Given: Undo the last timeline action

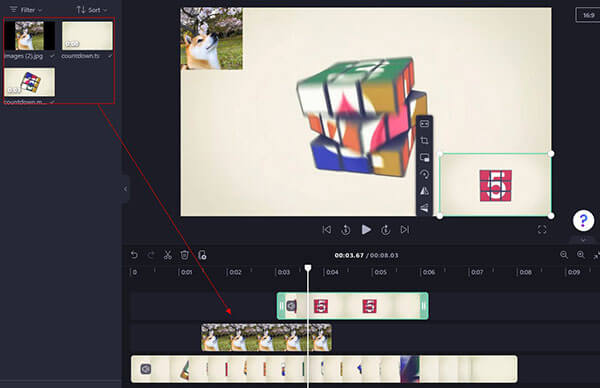Looking at the screenshot, I should 134,255.
